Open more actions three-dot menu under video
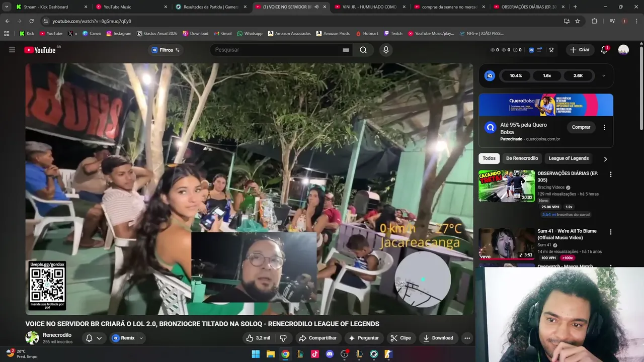Screen dimensions: 644x362 [x=467, y=338]
